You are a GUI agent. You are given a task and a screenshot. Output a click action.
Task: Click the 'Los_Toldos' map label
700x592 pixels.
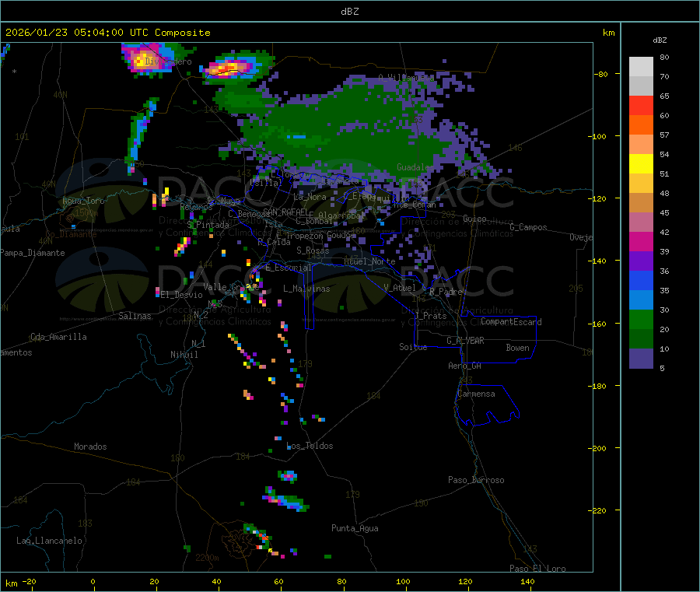pyautogui.click(x=310, y=446)
